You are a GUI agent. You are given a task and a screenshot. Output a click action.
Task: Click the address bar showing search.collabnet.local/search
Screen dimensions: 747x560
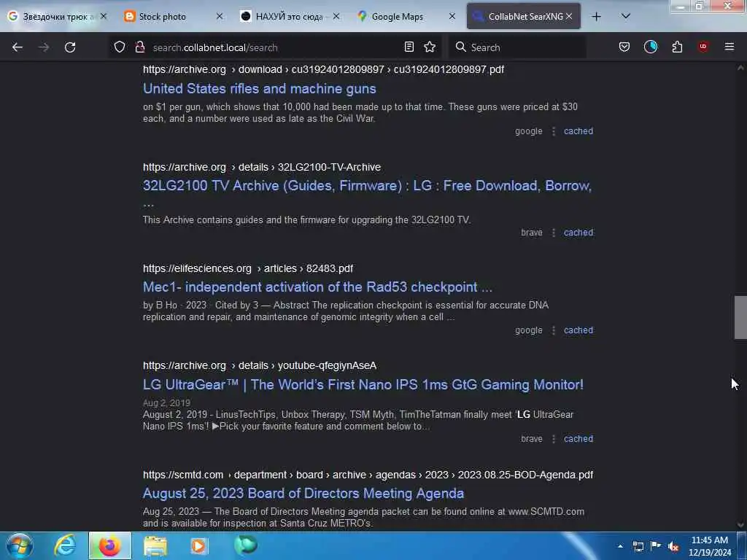[276, 47]
